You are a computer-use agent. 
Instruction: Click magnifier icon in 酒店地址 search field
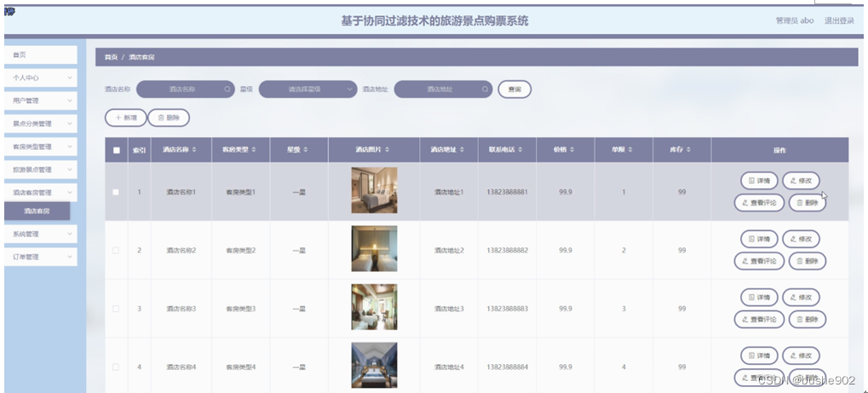(485, 90)
